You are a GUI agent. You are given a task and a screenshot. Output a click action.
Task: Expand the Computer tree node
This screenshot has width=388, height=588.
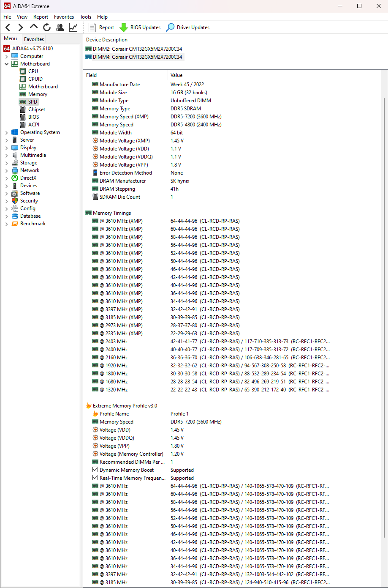(7, 56)
